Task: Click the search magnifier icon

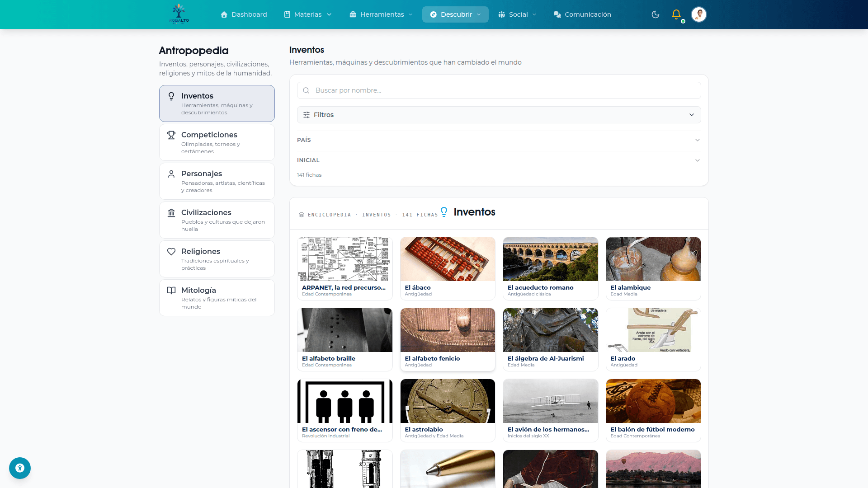Action: pos(306,90)
